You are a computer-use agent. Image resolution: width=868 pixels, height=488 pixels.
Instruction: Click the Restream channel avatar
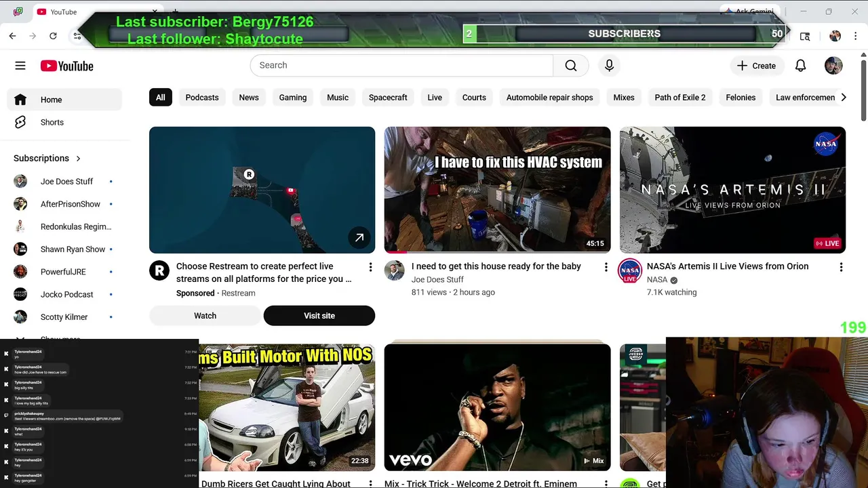159,270
